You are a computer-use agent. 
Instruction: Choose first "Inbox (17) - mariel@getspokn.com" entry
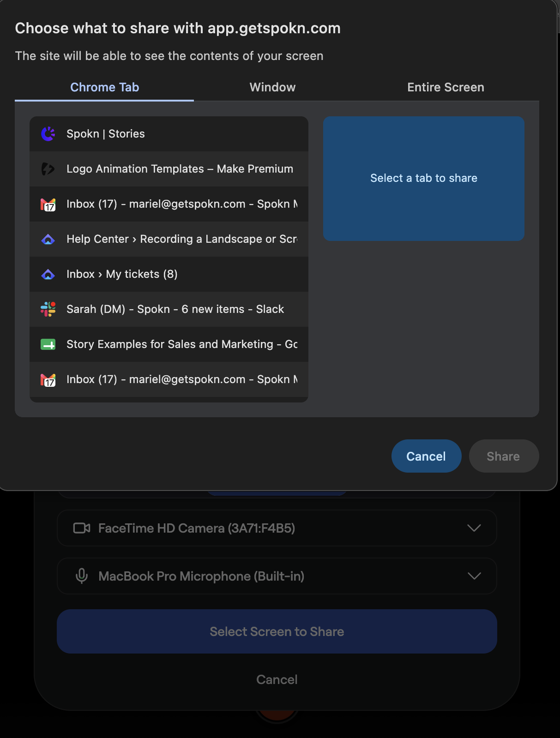tap(169, 204)
